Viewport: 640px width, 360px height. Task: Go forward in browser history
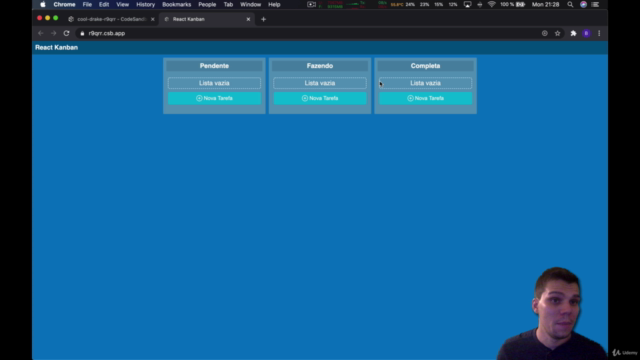click(x=53, y=33)
